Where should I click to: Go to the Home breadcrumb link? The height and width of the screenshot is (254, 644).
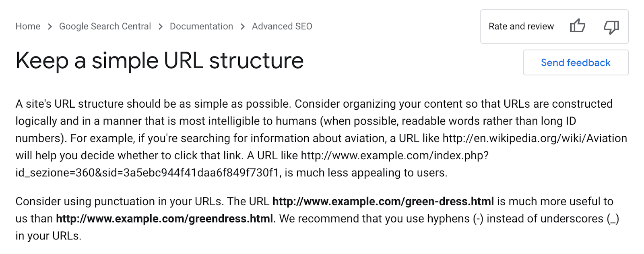coord(28,26)
